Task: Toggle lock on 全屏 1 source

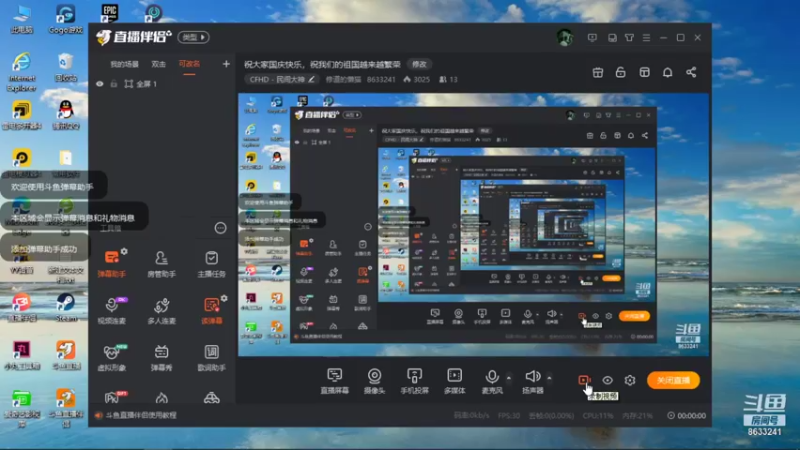Action: point(114,84)
